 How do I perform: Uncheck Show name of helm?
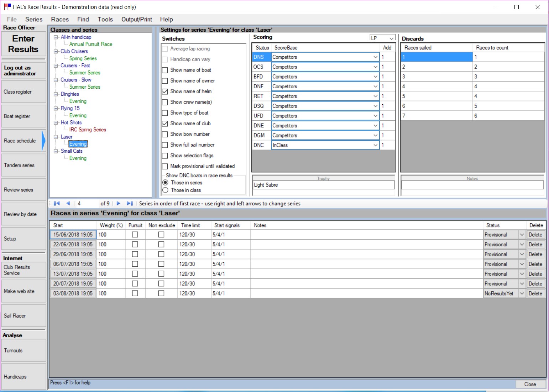pos(165,92)
